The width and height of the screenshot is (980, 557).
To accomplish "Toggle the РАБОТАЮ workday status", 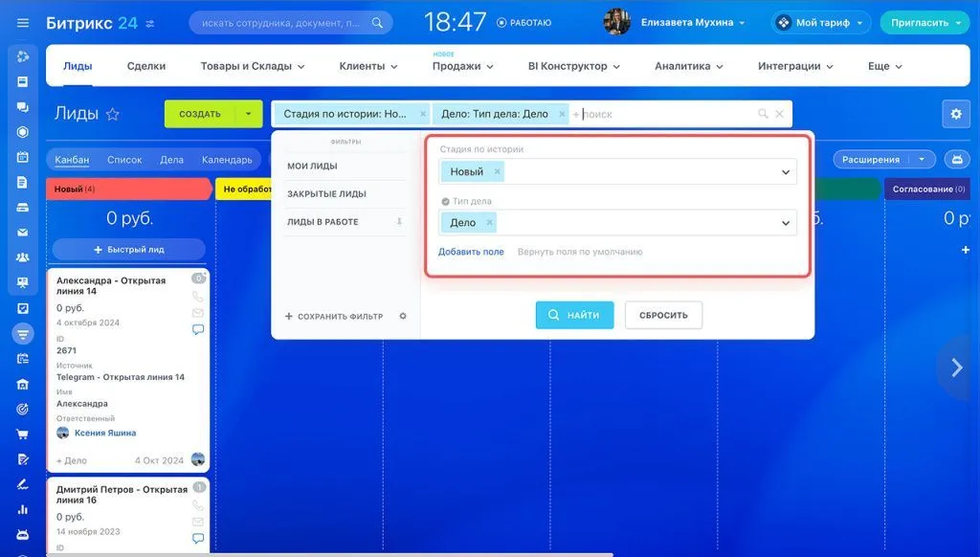I will pyautogui.click(x=523, y=22).
